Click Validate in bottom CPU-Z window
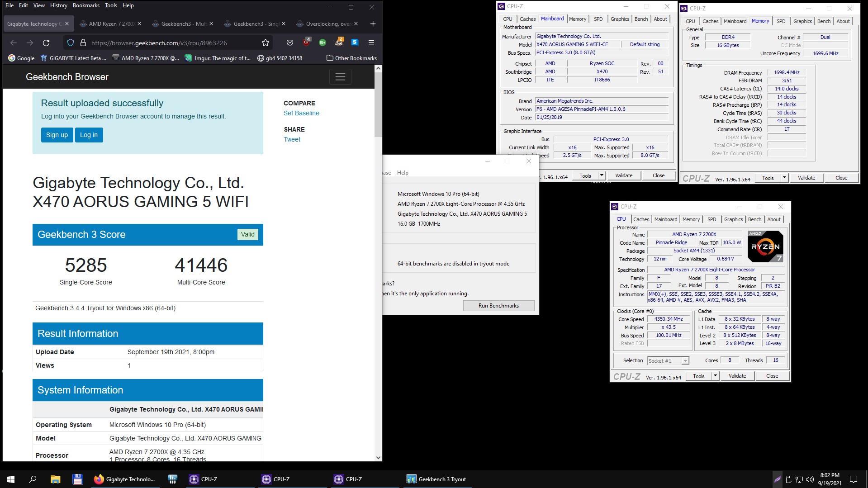The width and height of the screenshot is (868, 488). coord(737,376)
